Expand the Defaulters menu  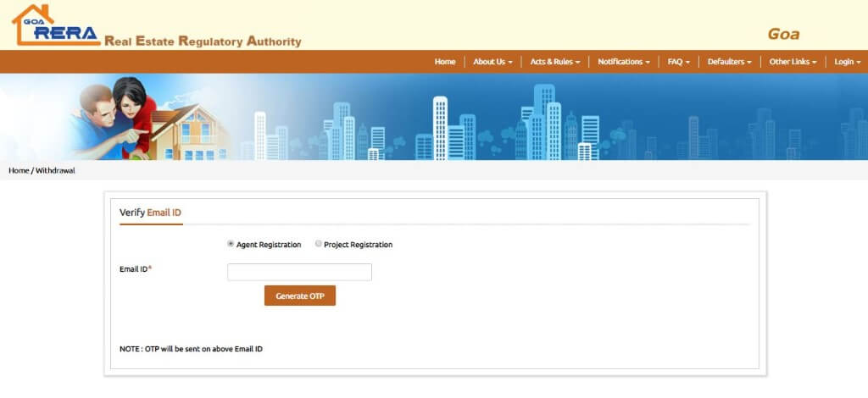pos(729,62)
